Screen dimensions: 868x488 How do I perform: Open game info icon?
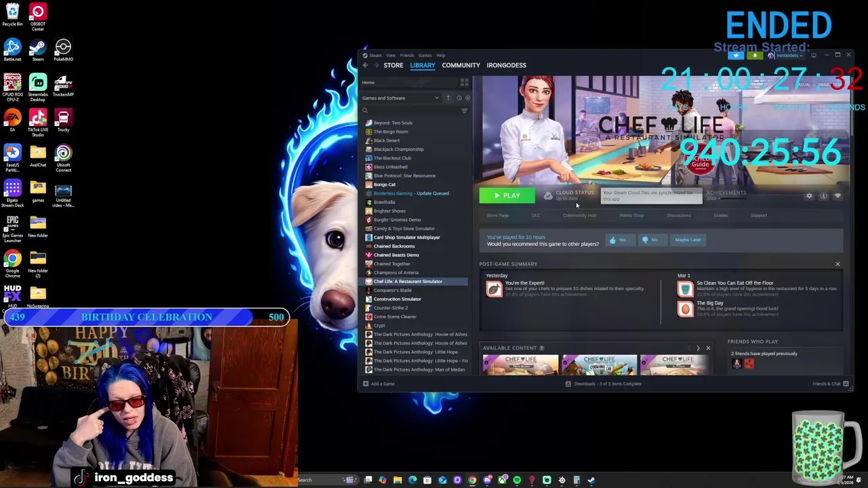[823, 196]
